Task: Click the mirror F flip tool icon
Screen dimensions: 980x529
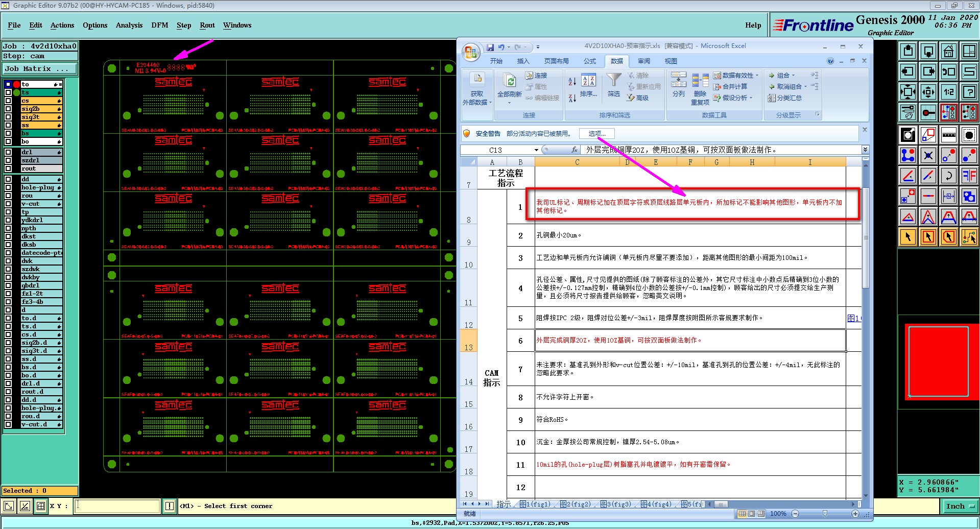Action: [x=969, y=176]
